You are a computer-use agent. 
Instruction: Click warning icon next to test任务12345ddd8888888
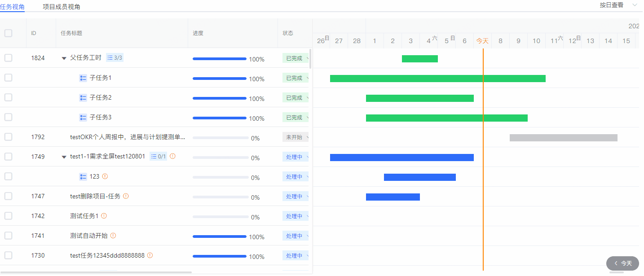[x=150, y=255]
